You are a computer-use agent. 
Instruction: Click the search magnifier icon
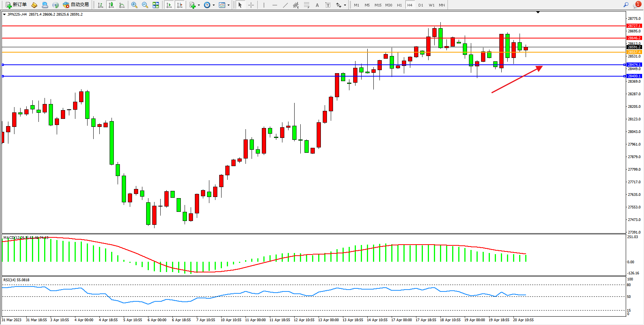[626, 5]
